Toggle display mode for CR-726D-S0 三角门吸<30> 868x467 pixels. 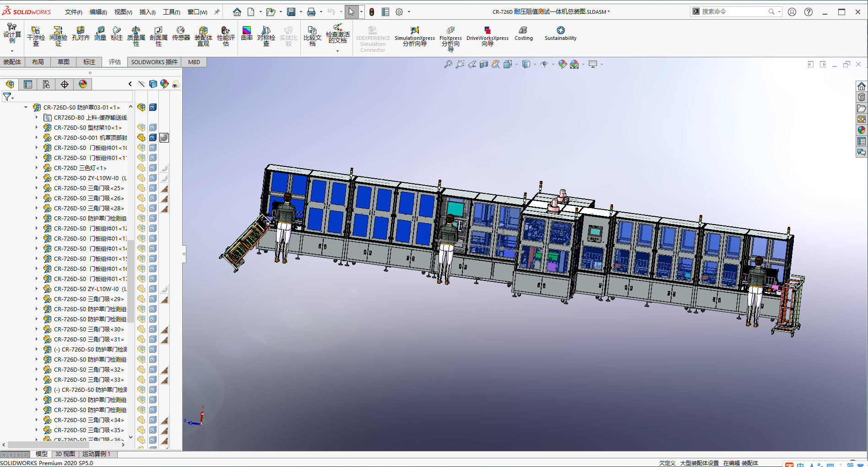(x=153, y=329)
